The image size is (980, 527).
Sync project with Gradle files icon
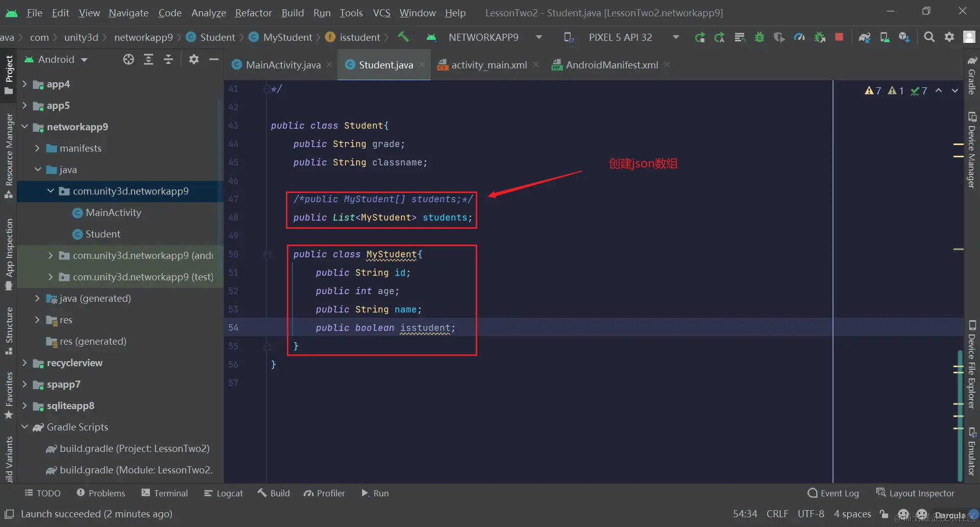pyautogui.click(x=865, y=37)
